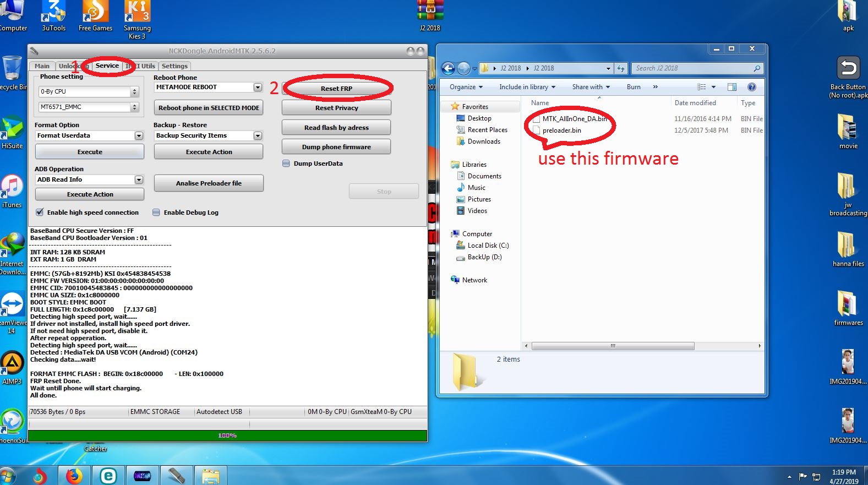This screenshot has height=485, width=868.
Task: Click the Explorer back navigation arrow
Action: click(x=449, y=68)
